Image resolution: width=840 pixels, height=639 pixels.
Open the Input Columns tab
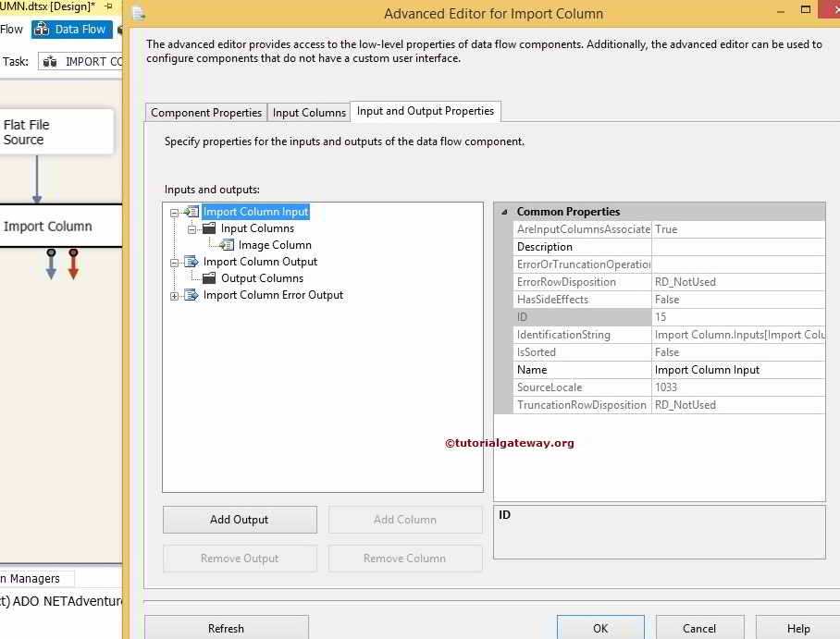[308, 112]
